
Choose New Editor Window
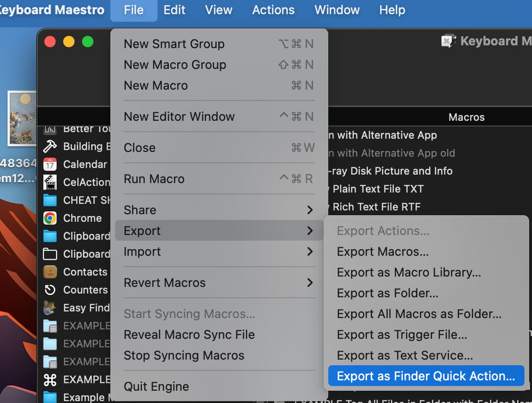pos(219,117)
